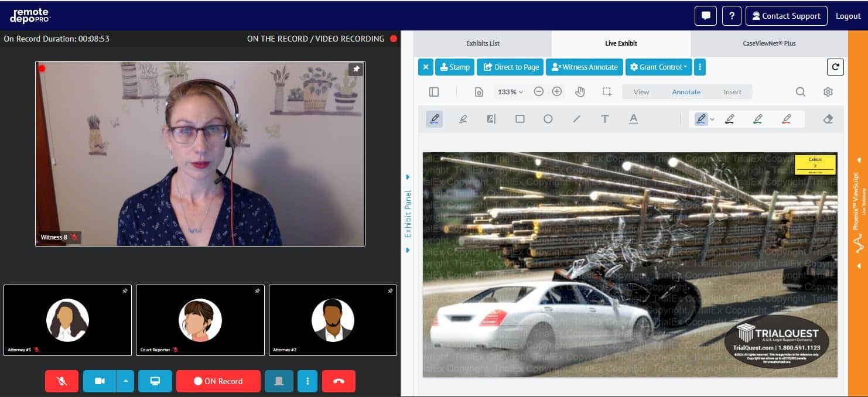
Task: Select the yellow Exhibit 2 sticker
Action: [x=815, y=165]
